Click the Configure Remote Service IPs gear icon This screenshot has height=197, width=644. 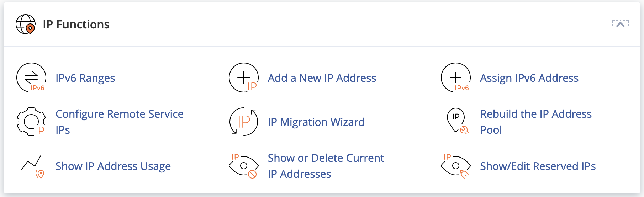click(x=31, y=122)
